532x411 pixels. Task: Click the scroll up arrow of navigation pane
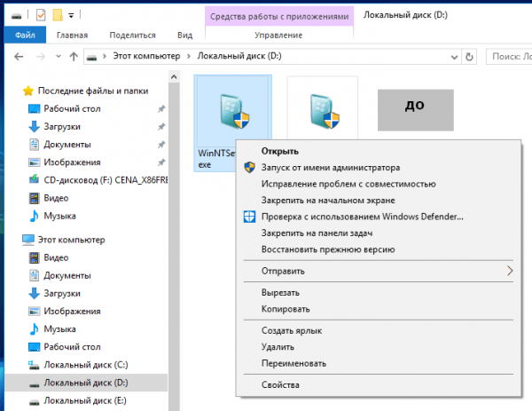tap(174, 76)
